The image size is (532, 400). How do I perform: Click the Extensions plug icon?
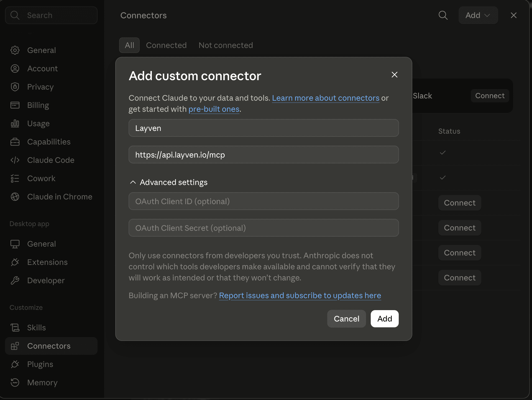tap(15, 262)
